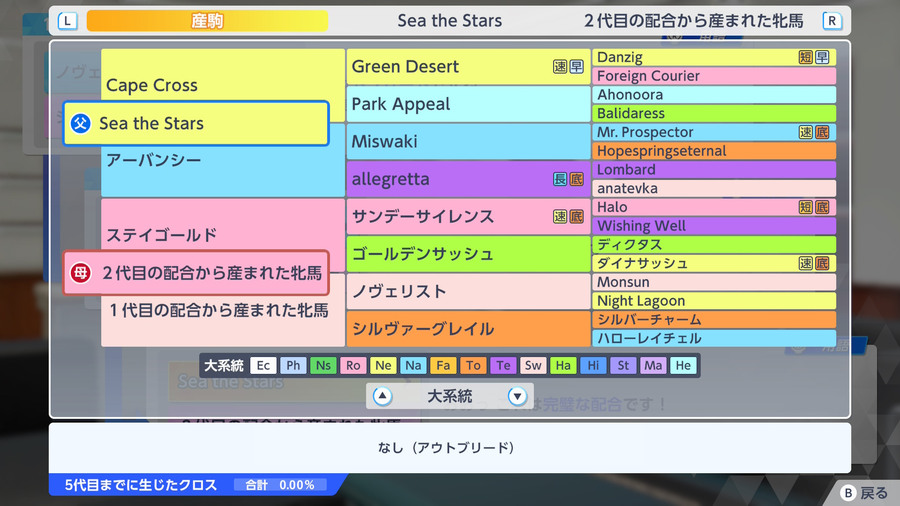Click Wishing Well ancestor cell

coord(714,225)
